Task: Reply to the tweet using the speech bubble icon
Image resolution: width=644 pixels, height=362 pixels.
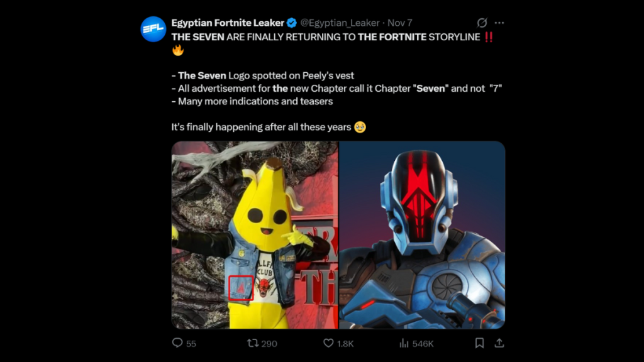Action: click(x=177, y=344)
